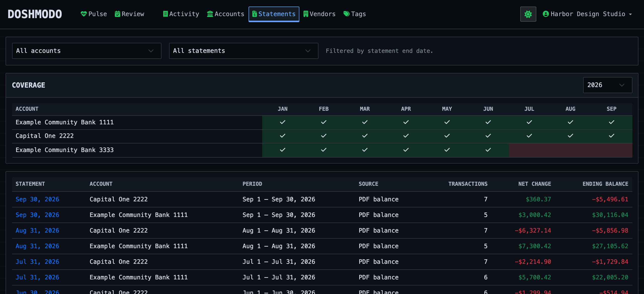The image size is (644, 294).
Task: Go to the Pulse tab
Action: (x=94, y=14)
